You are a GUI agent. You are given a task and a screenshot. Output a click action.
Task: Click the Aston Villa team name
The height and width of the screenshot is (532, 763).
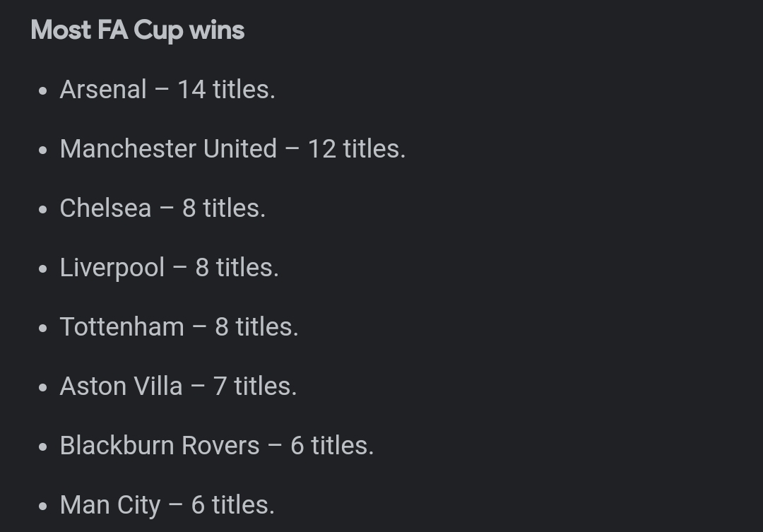122,386
